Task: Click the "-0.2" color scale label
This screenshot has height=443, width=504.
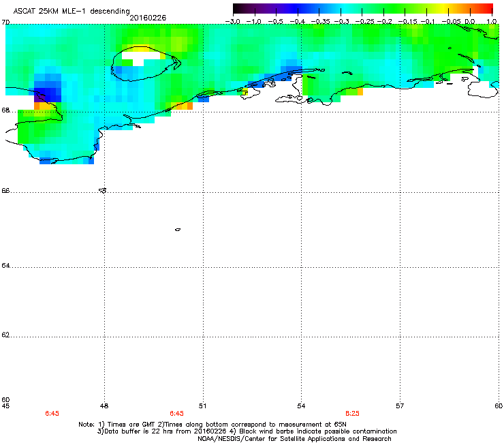Action: [385, 22]
